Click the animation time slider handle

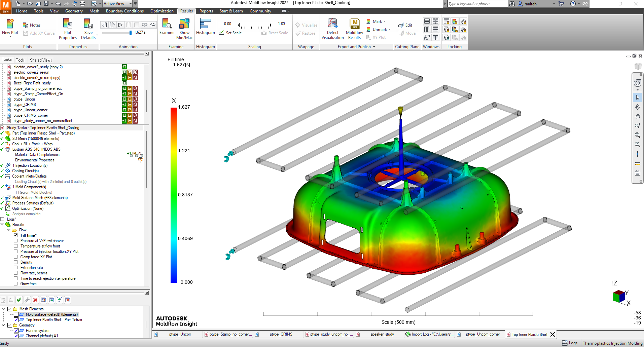[131, 33]
